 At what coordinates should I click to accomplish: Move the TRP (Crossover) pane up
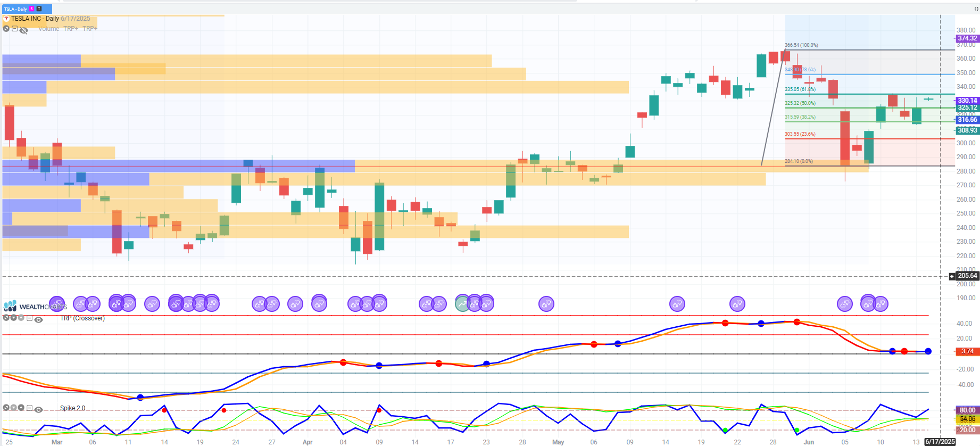click(x=21, y=318)
